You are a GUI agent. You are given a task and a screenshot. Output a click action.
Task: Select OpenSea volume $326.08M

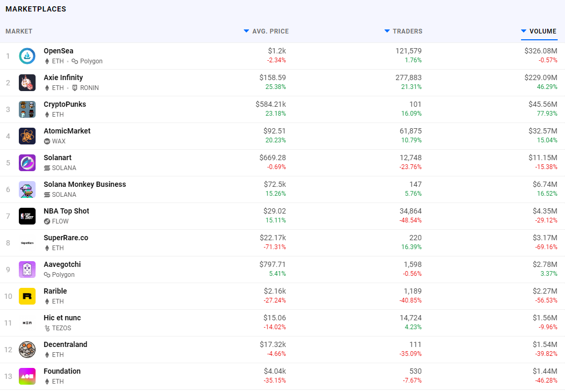540,51
